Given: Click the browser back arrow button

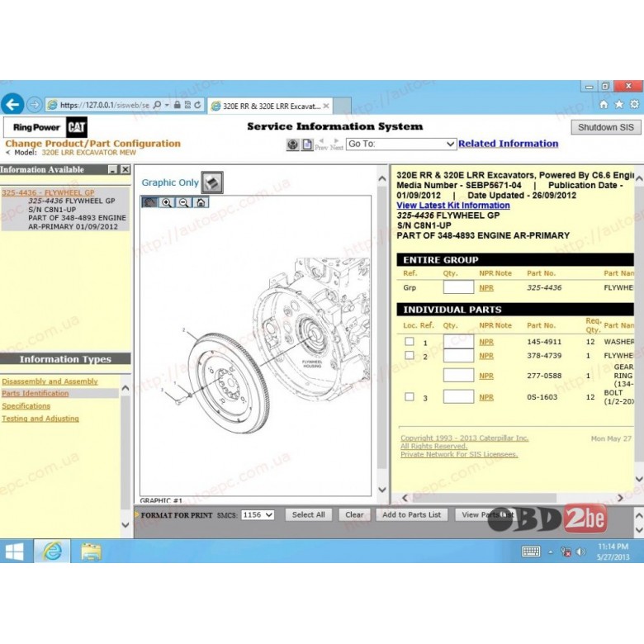Looking at the screenshot, I should (12, 104).
